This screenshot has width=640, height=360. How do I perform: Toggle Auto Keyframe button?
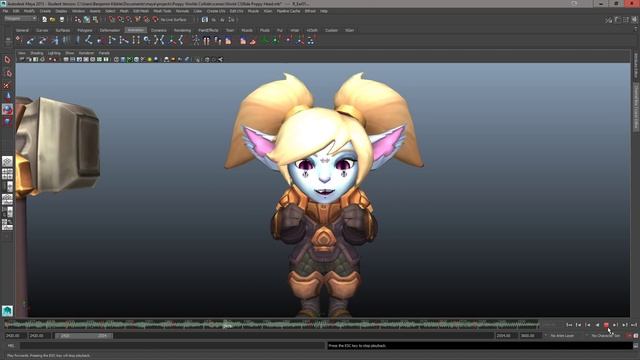[x=629, y=336]
